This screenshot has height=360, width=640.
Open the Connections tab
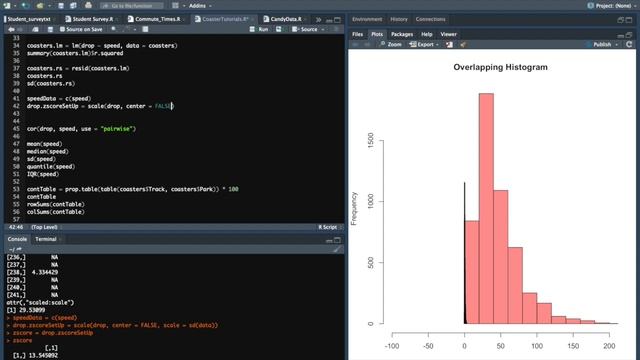point(431,19)
